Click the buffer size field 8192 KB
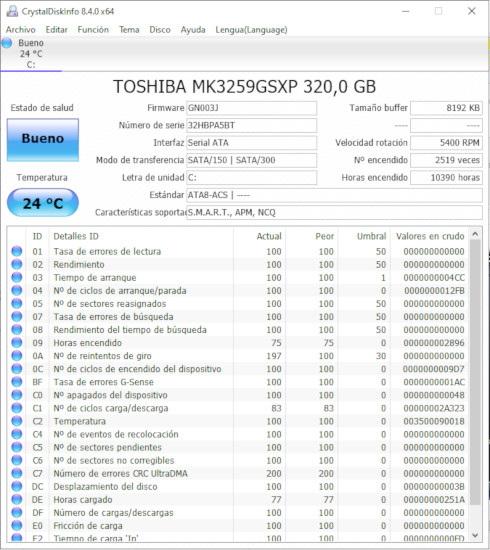 tap(447, 108)
